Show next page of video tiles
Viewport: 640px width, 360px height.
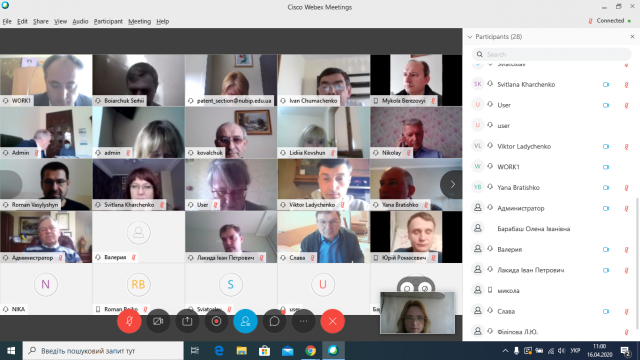(452, 184)
